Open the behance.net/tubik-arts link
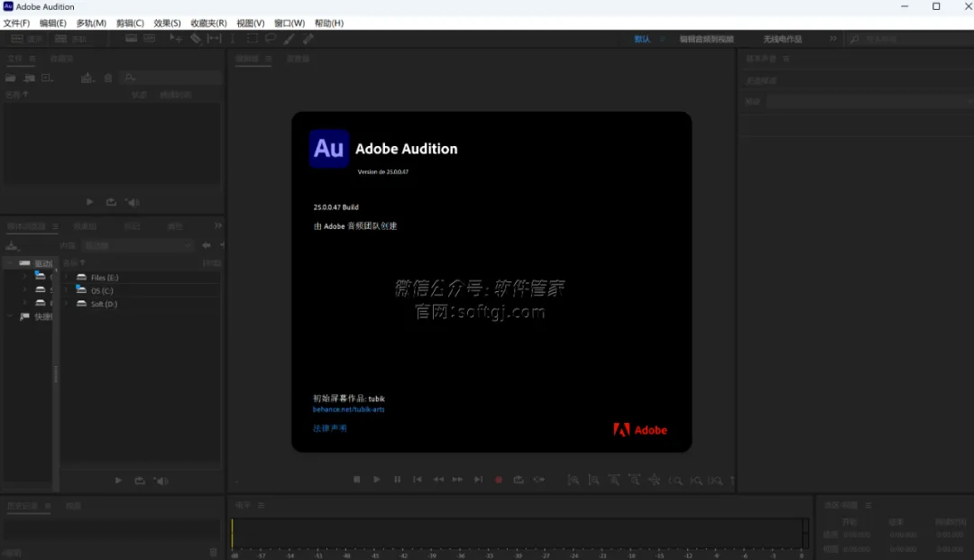 (x=348, y=409)
